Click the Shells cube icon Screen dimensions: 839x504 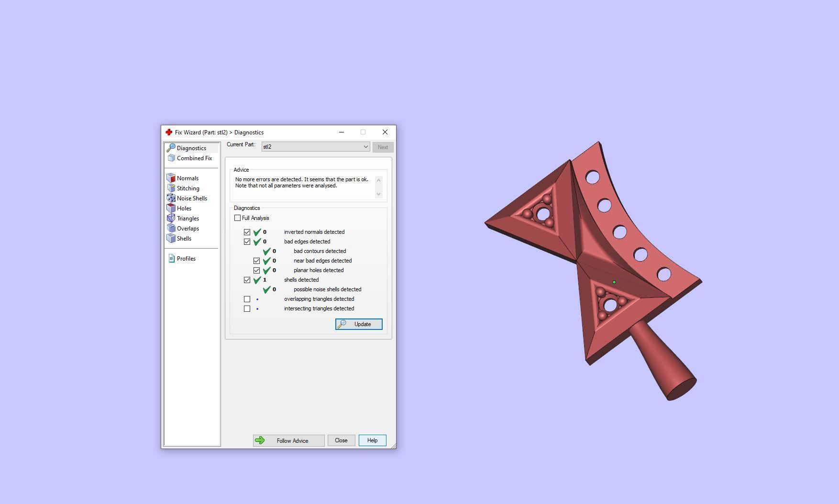[x=171, y=239]
